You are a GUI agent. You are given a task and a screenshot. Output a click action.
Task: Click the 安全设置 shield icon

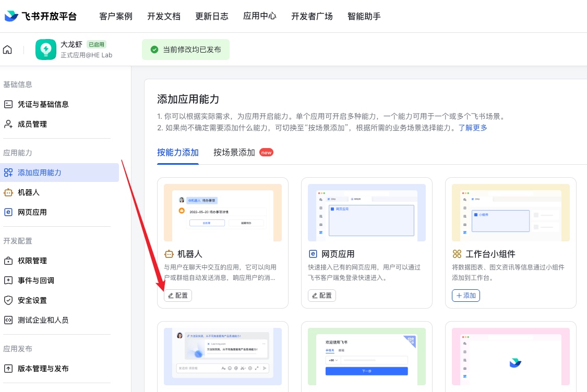pos(8,300)
